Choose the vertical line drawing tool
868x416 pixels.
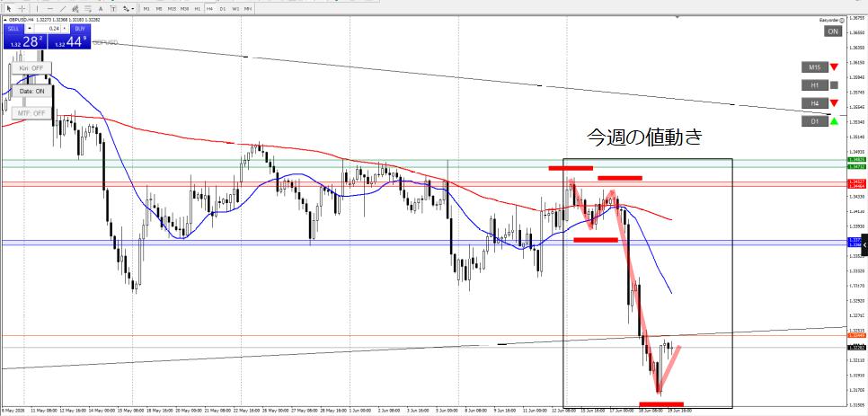point(37,8)
